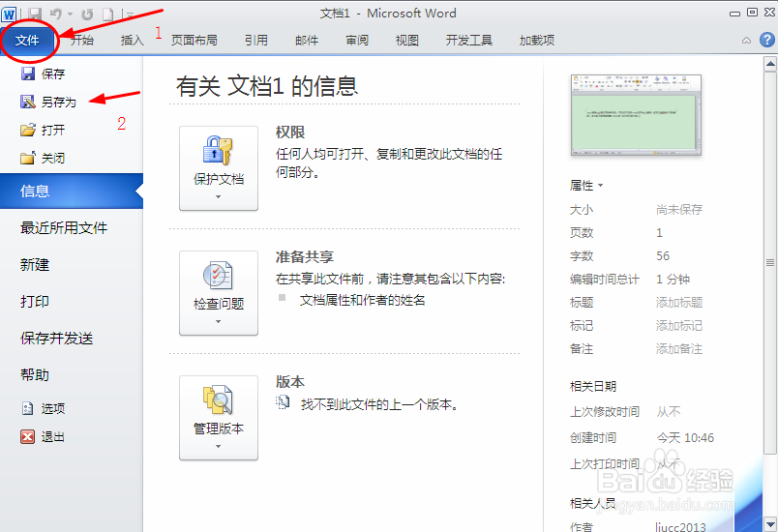The height and width of the screenshot is (532, 778).
Task: Click the Undo icon in quick access toolbar
Action: pyautogui.click(x=55, y=14)
